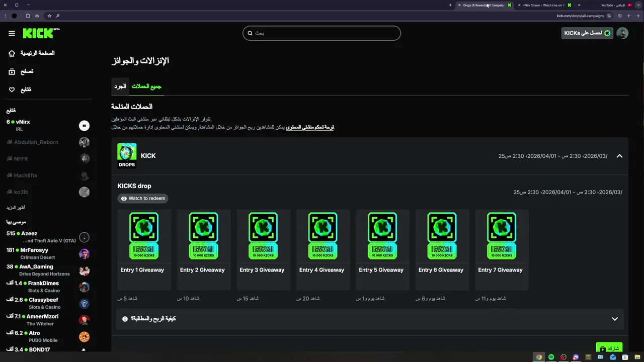Screen dimensions: 644x362
Task: Open the browser tab search dropdown
Action: [x=638, y=5]
